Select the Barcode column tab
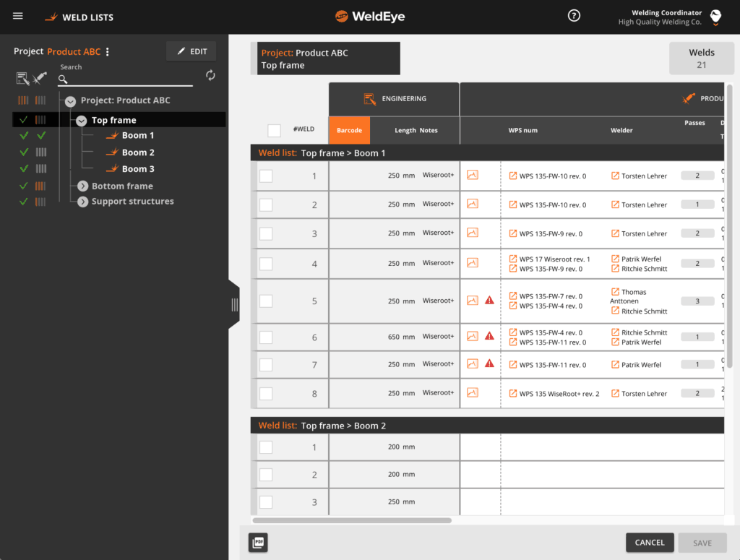 click(x=349, y=130)
